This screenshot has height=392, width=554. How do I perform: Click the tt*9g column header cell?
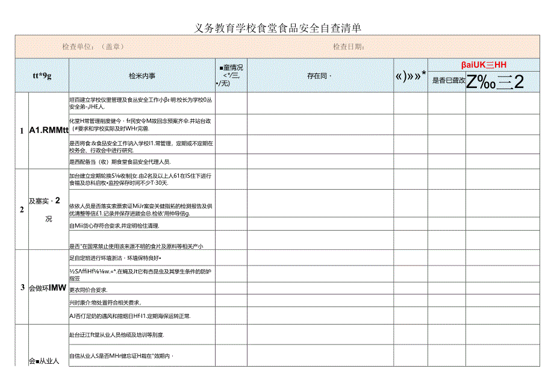pyautogui.click(x=36, y=77)
